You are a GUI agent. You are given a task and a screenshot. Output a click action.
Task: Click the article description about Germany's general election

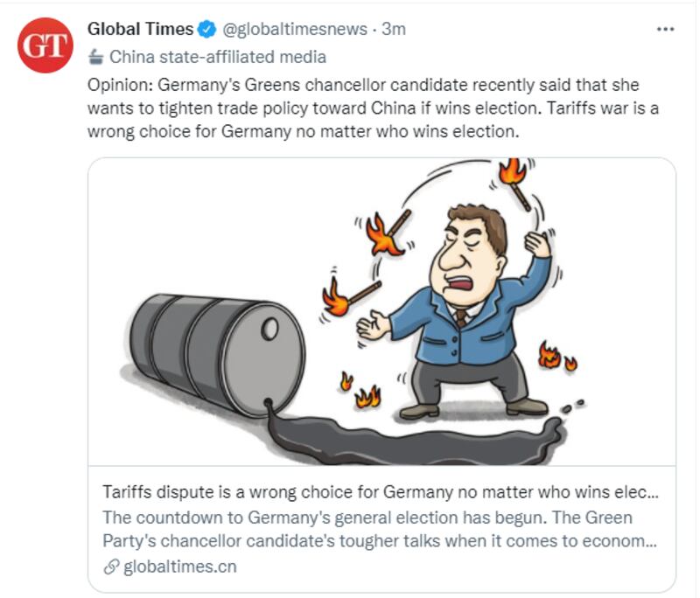380,529
